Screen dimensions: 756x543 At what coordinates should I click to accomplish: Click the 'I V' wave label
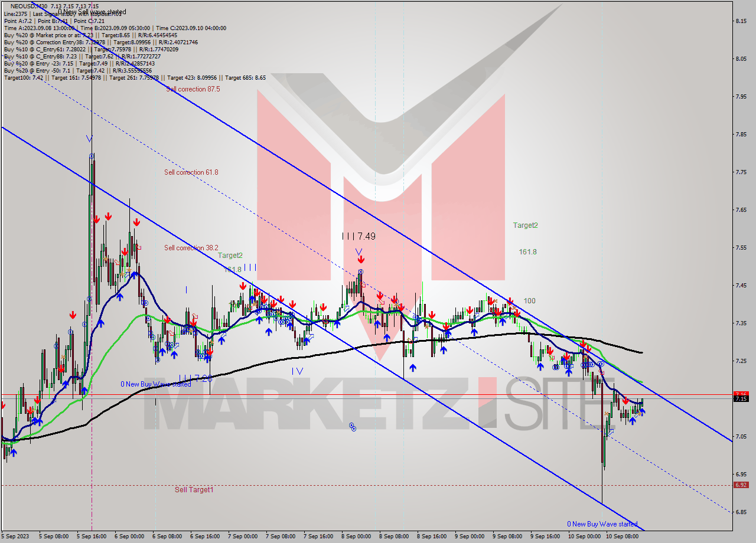point(297,371)
